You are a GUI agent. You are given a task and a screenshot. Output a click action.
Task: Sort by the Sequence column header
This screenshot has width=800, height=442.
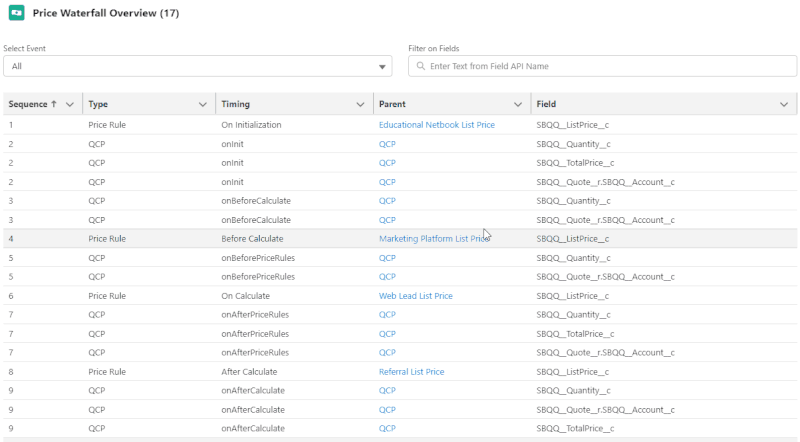28,104
